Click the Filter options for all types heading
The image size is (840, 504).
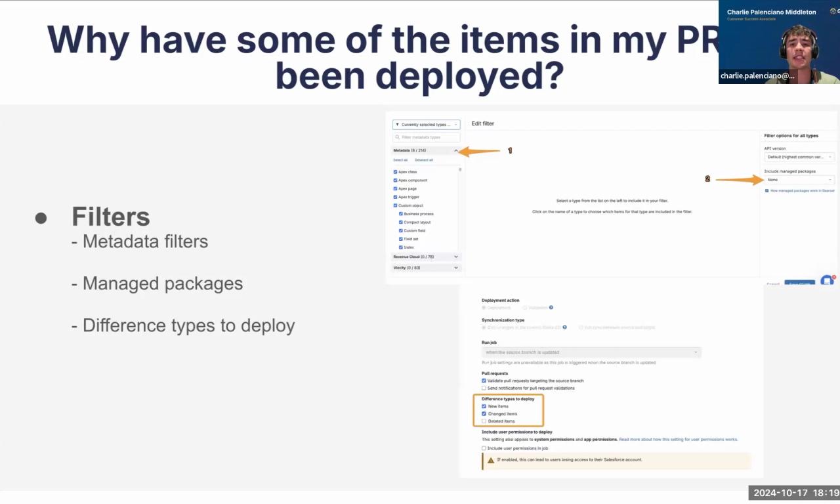pos(791,136)
